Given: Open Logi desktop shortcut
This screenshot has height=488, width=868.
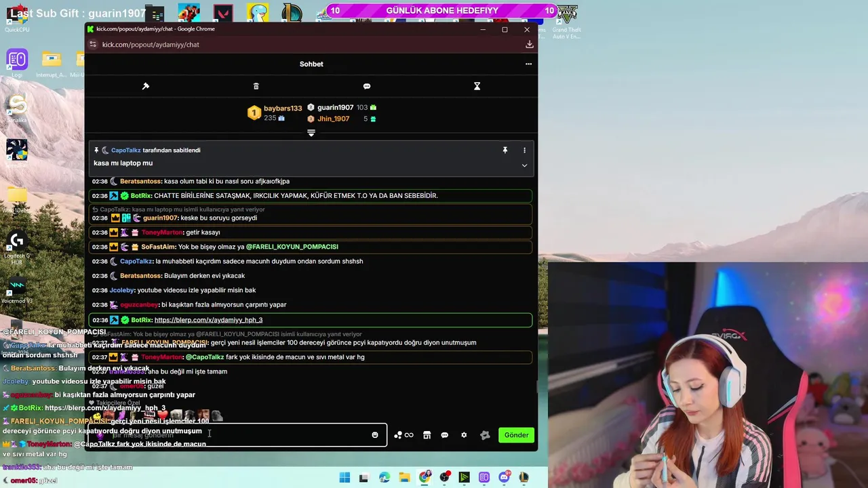Looking at the screenshot, I should [x=17, y=63].
